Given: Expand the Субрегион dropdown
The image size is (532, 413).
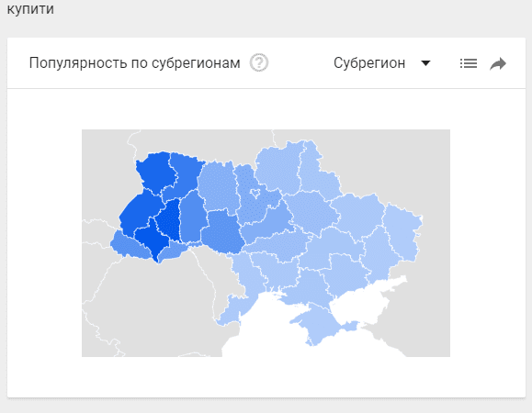Looking at the screenshot, I should [x=382, y=63].
